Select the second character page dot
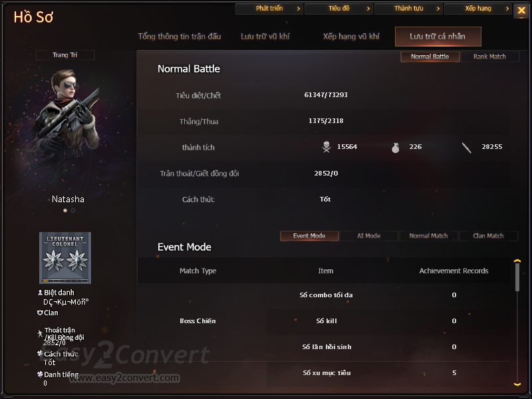 click(73, 211)
